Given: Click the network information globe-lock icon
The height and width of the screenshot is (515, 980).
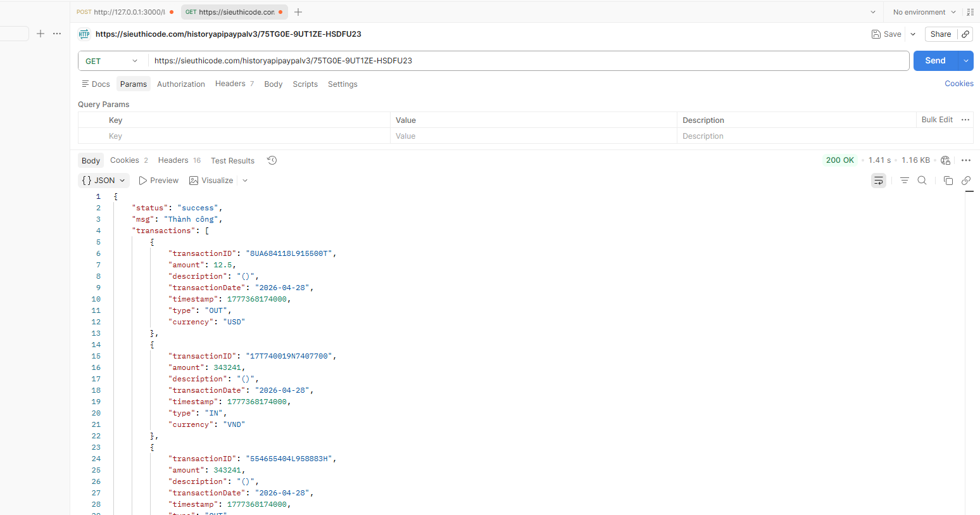Looking at the screenshot, I should pos(946,160).
